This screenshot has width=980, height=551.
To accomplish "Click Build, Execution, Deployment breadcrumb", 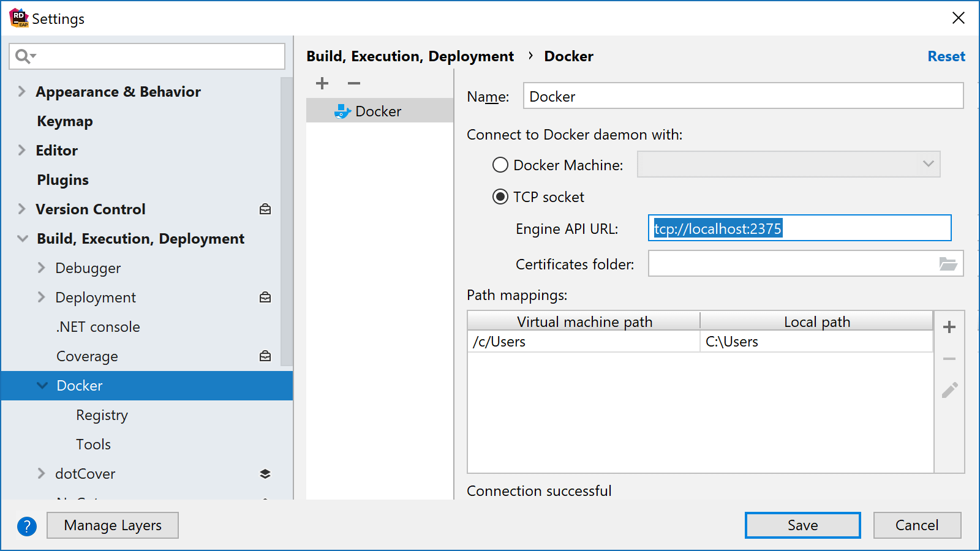I will [x=410, y=56].
